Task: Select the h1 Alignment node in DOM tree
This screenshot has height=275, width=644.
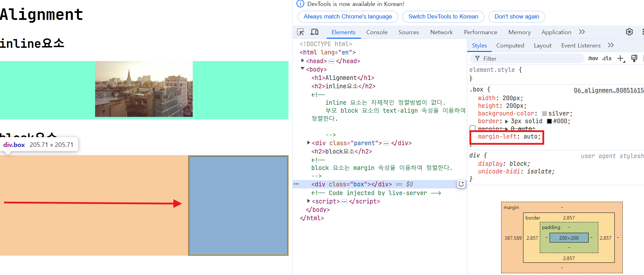Action: [343, 78]
